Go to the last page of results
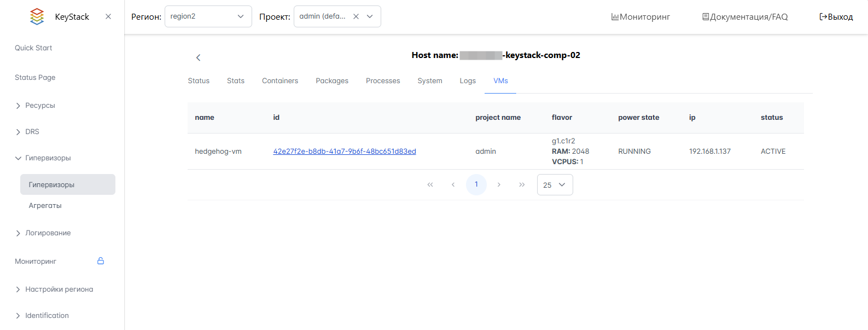The width and height of the screenshot is (868, 330). click(522, 185)
